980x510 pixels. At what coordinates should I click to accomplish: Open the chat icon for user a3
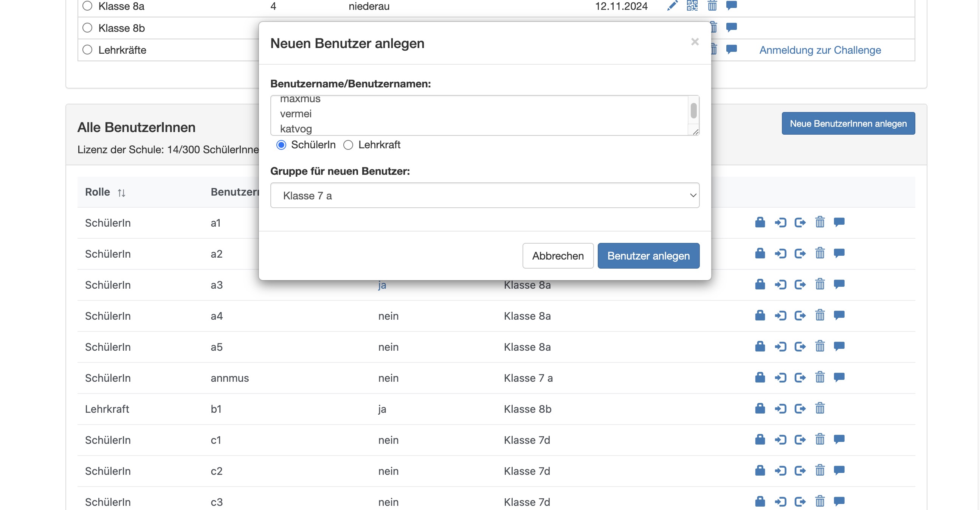(x=839, y=284)
